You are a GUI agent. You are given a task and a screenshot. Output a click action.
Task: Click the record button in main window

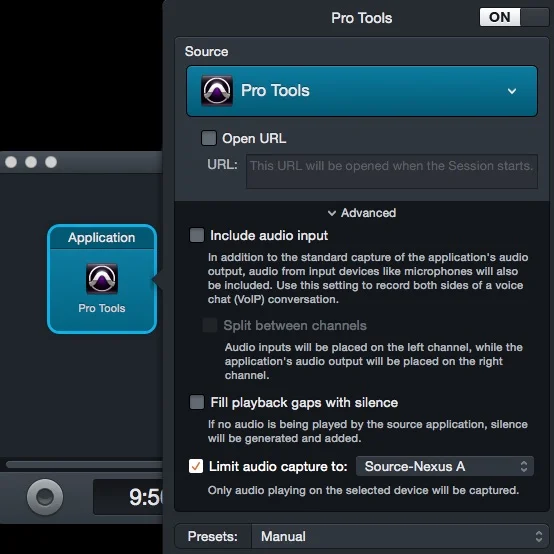[x=45, y=497]
